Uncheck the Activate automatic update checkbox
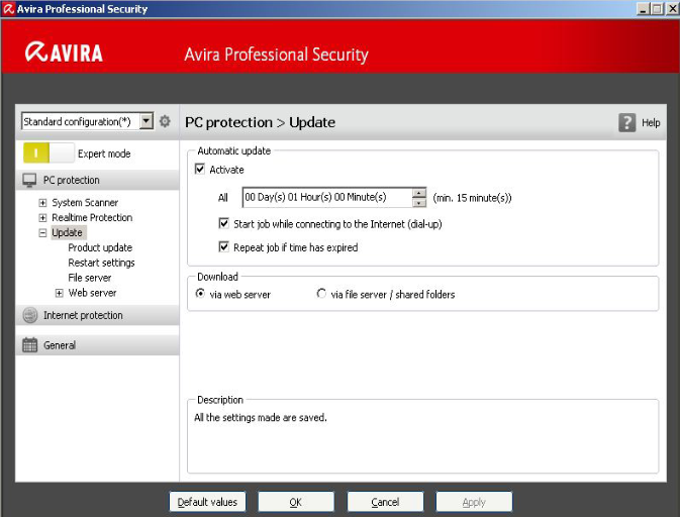This screenshot has width=680, height=517. [x=200, y=170]
